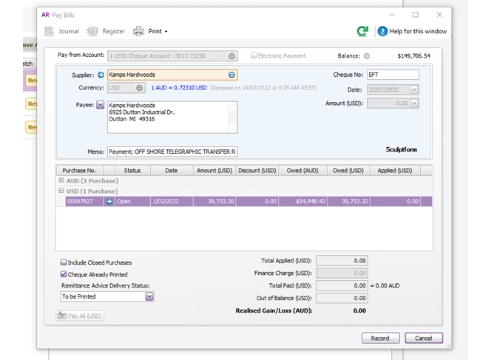The image size is (480, 360).
Task: Open the Print dropdown arrow
Action: point(166,32)
